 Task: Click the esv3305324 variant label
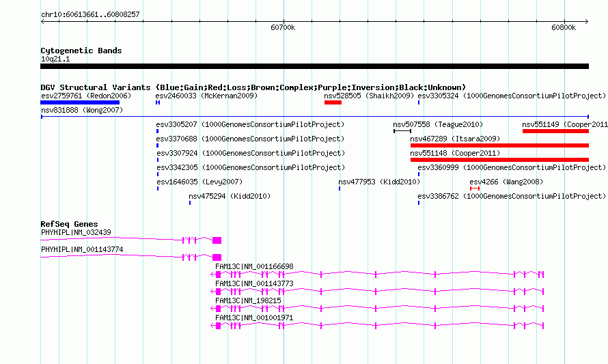[x=512, y=96]
